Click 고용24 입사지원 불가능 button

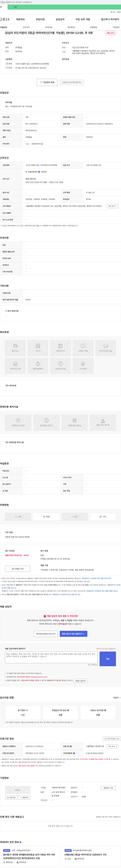pos(72,82)
